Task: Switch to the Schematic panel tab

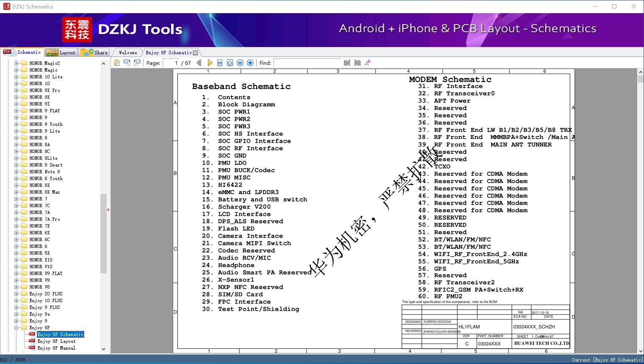Action: point(22,52)
